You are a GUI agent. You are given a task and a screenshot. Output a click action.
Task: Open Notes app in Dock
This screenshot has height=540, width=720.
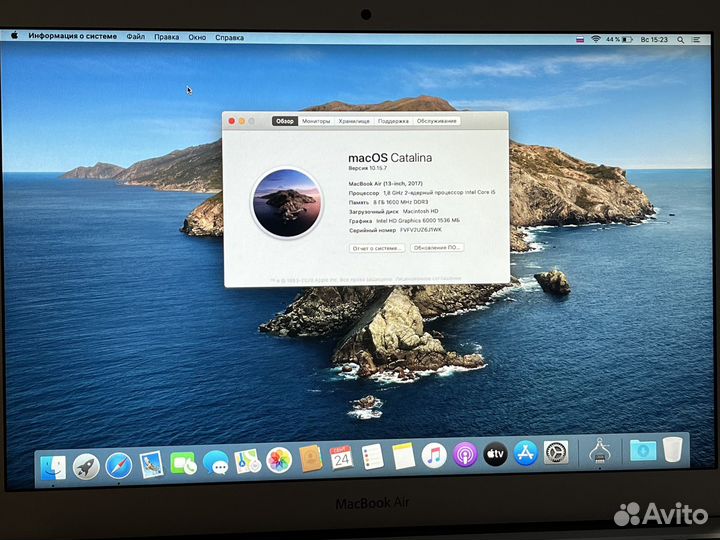click(404, 456)
